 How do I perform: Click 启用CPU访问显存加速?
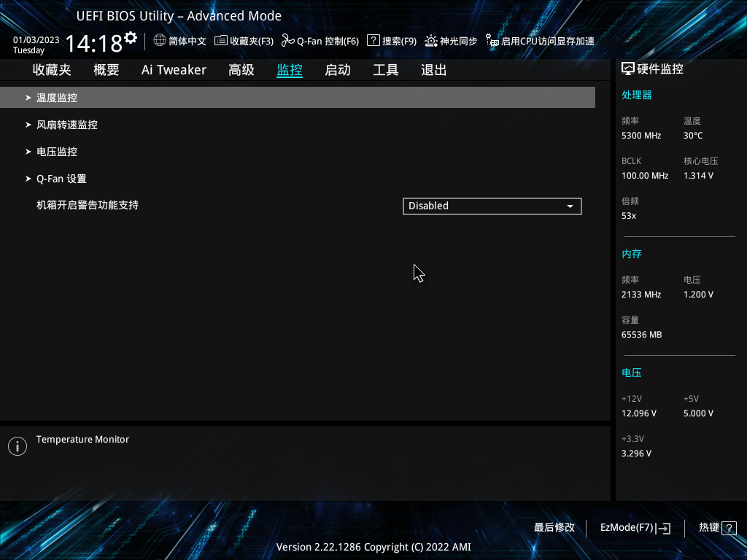tap(541, 41)
